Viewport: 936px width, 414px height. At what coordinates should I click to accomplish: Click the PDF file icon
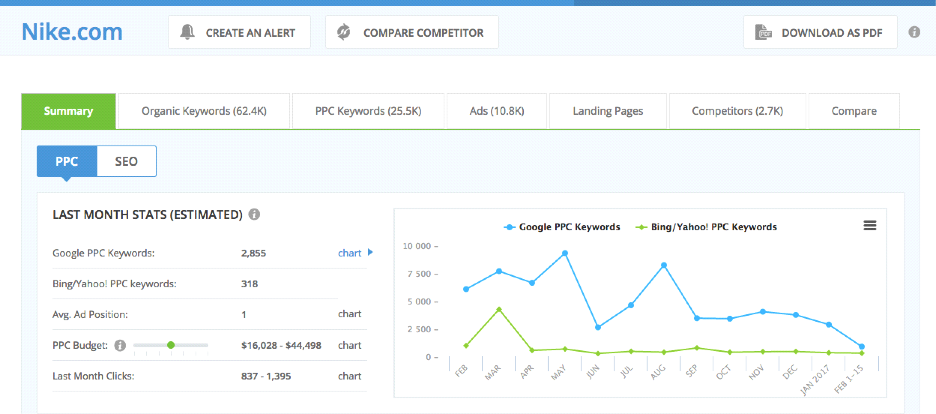click(762, 32)
